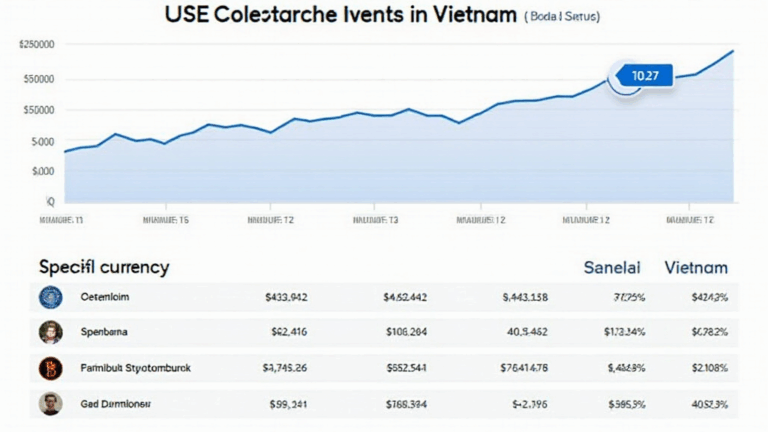Click the Ged Damnioner avatar icon
The height and width of the screenshot is (432, 768).
pos(50,404)
